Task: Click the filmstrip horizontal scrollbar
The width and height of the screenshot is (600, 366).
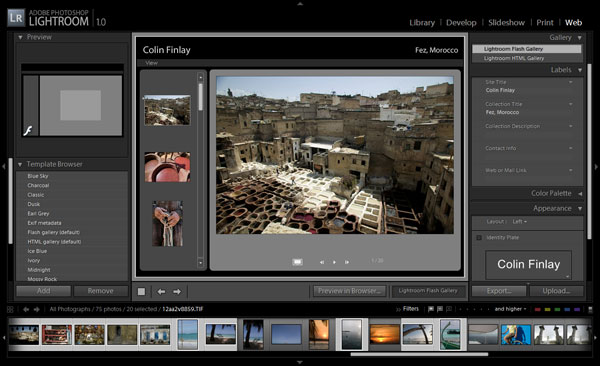Action: pos(419,355)
